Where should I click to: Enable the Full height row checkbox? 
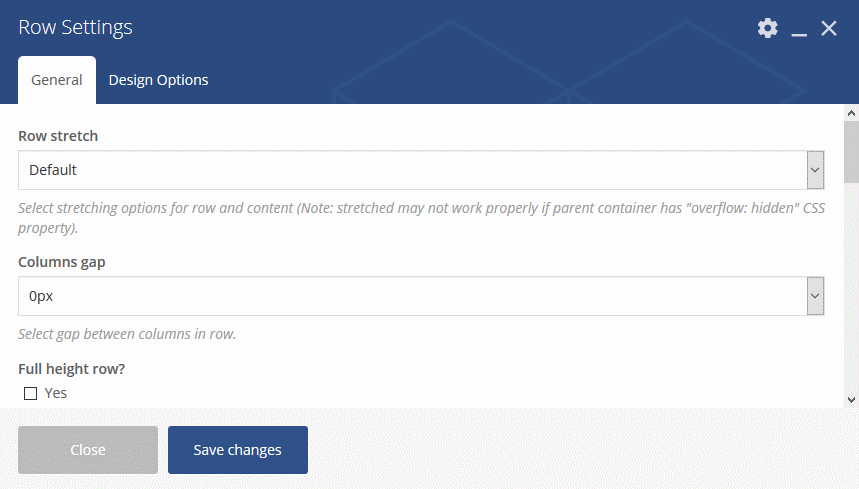[x=30, y=393]
